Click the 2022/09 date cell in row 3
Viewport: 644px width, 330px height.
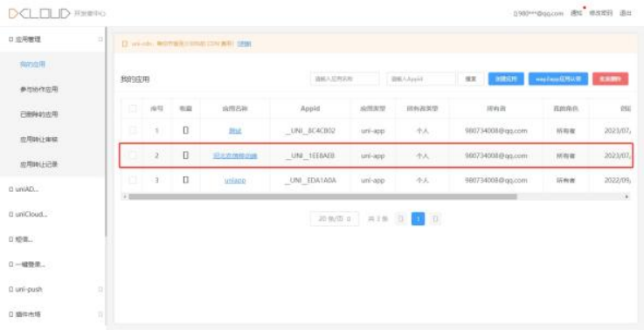(x=618, y=181)
